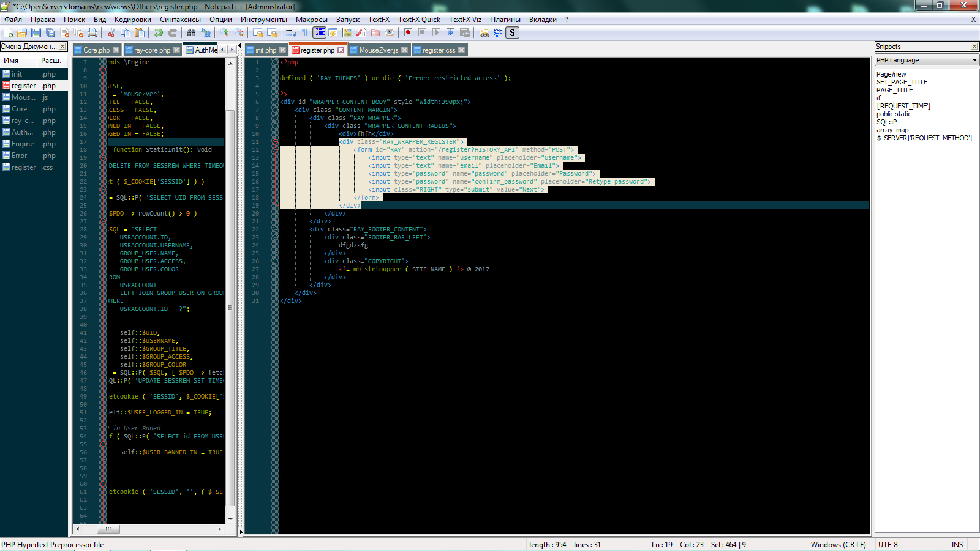Viewport: 980px width, 551px height.
Task: Click the Open file toolbar icon
Action: tap(21, 32)
